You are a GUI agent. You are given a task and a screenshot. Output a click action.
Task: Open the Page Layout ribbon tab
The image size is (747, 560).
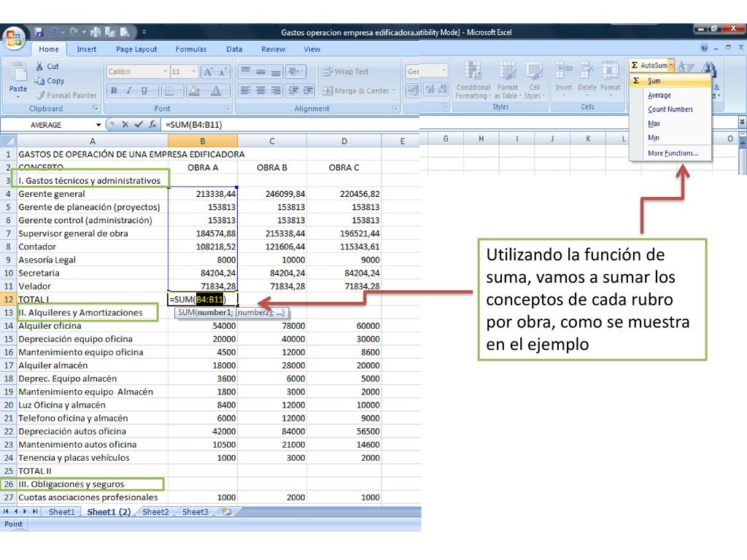pos(136,49)
